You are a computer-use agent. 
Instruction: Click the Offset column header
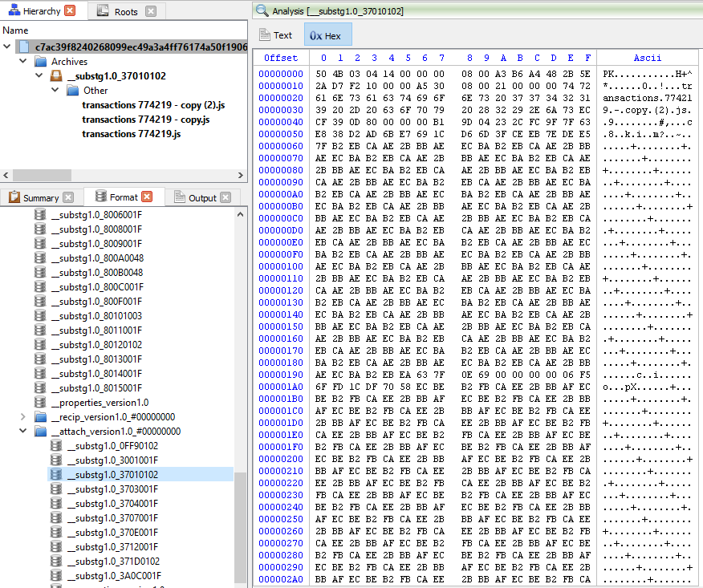(281, 58)
